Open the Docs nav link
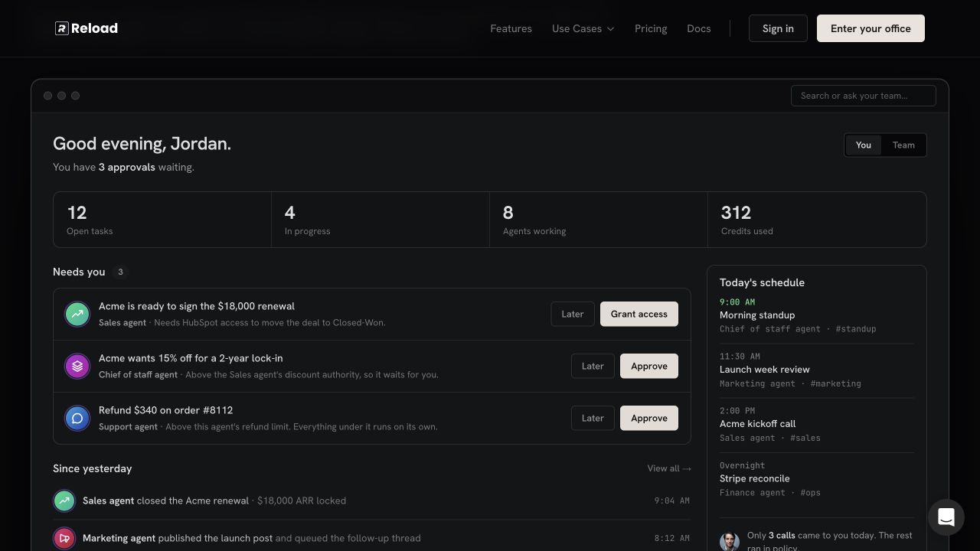 tap(699, 28)
